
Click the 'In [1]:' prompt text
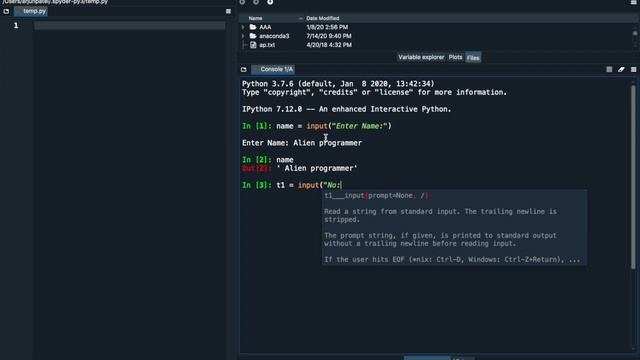click(257, 126)
